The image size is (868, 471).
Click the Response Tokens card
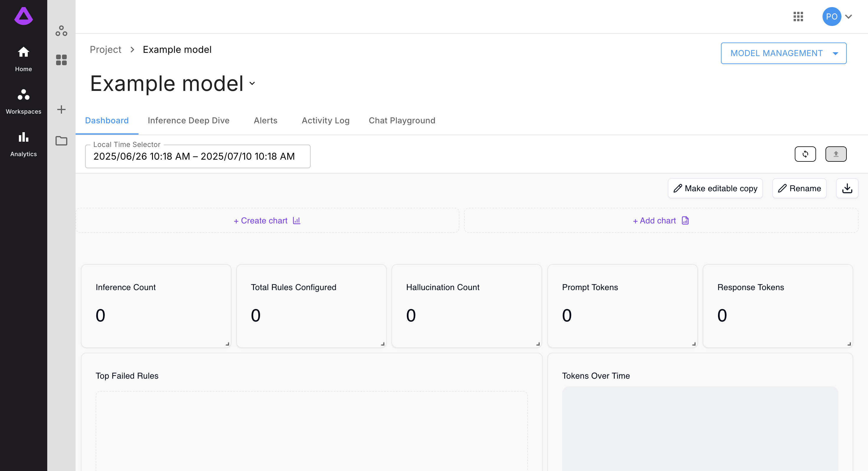pos(778,306)
